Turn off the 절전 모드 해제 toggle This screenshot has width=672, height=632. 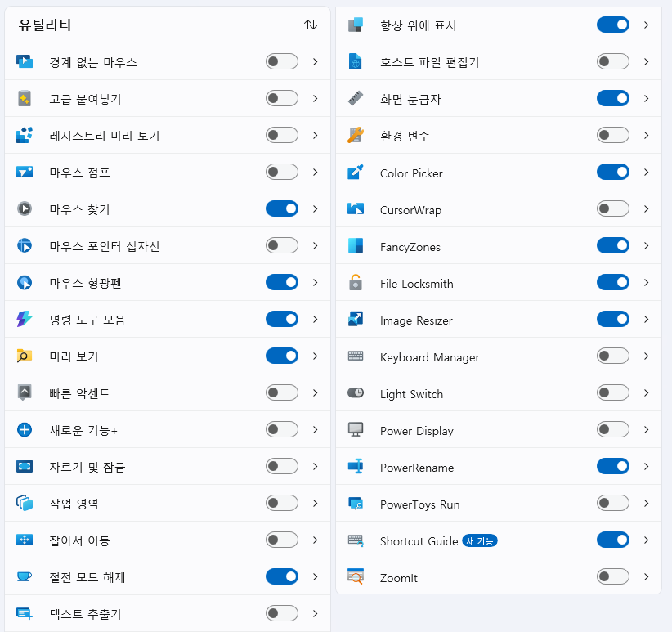pos(282,576)
